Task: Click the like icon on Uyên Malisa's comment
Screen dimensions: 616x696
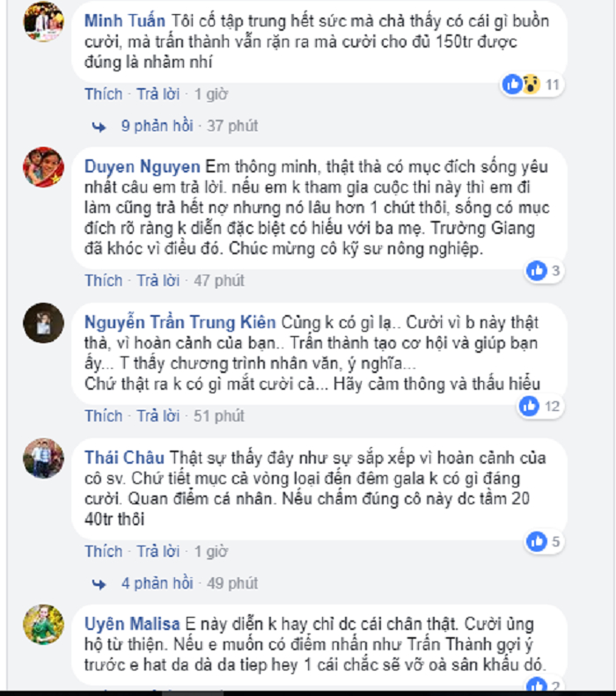Action: [x=537, y=685]
